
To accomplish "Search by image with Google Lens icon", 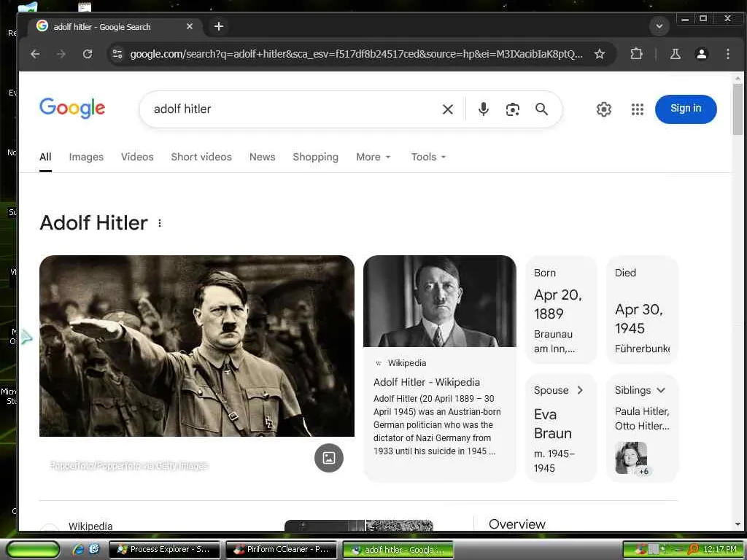I will pos(513,109).
